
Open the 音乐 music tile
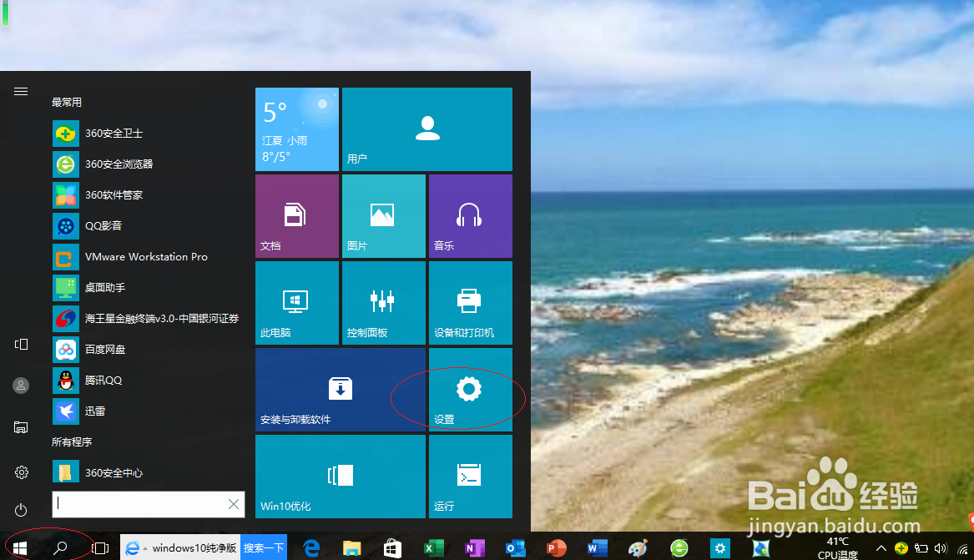pos(470,216)
